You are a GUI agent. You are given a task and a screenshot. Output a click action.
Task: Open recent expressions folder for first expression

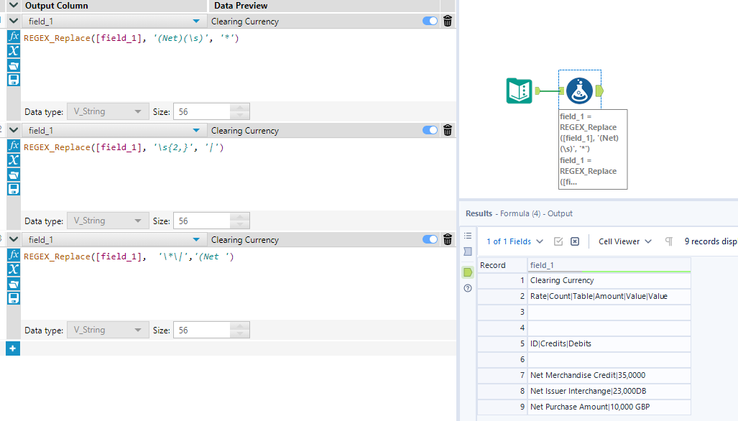click(x=14, y=65)
